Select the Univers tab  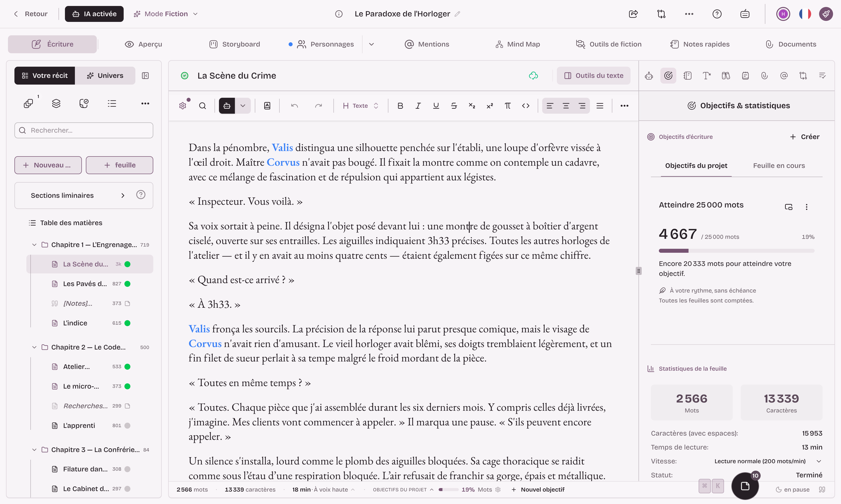pyautogui.click(x=105, y=76)
